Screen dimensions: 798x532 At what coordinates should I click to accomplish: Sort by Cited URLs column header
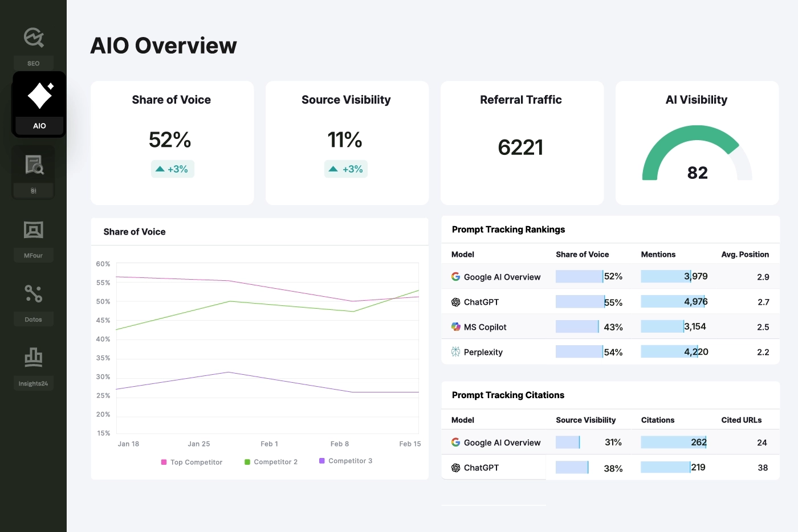point(742,420)
